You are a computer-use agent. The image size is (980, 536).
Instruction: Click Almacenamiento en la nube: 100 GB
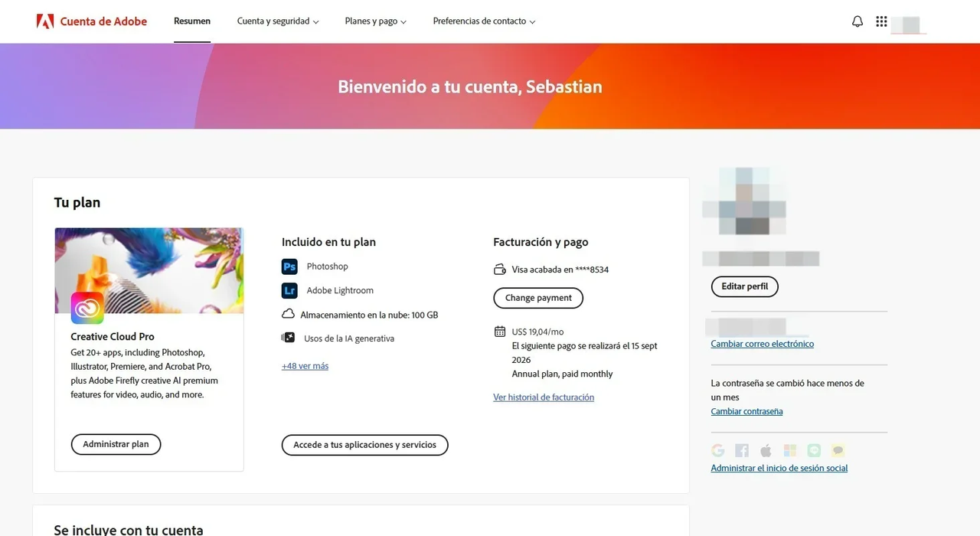pyautogui.click(x=369, y=315)
